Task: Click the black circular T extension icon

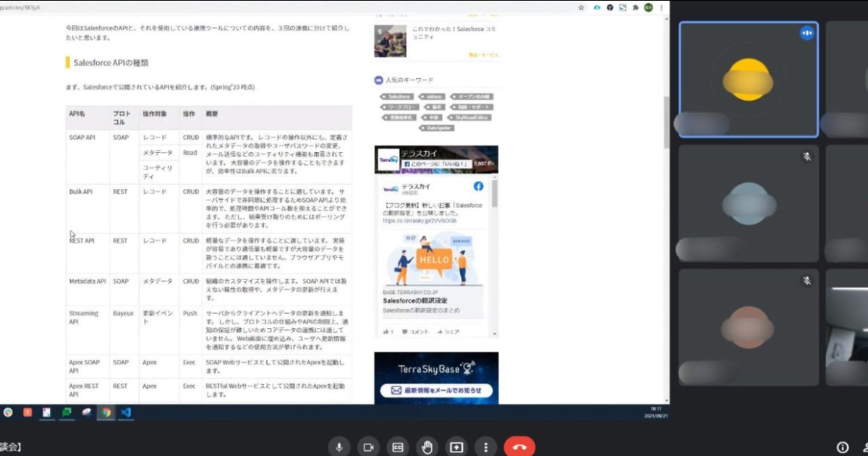Action: (610, 7)
